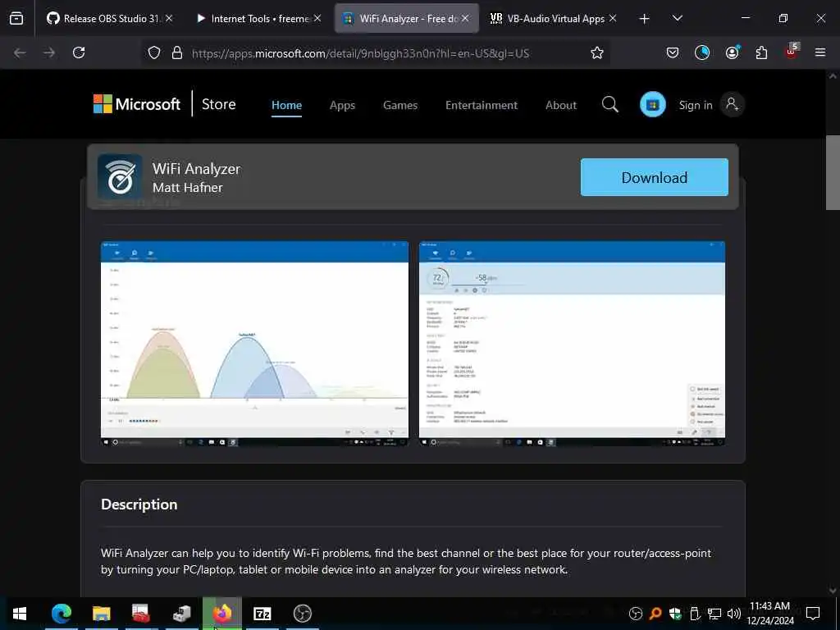840x630 pixels.
Task: Go forward to next page
Action: click(x=49, y=52)
